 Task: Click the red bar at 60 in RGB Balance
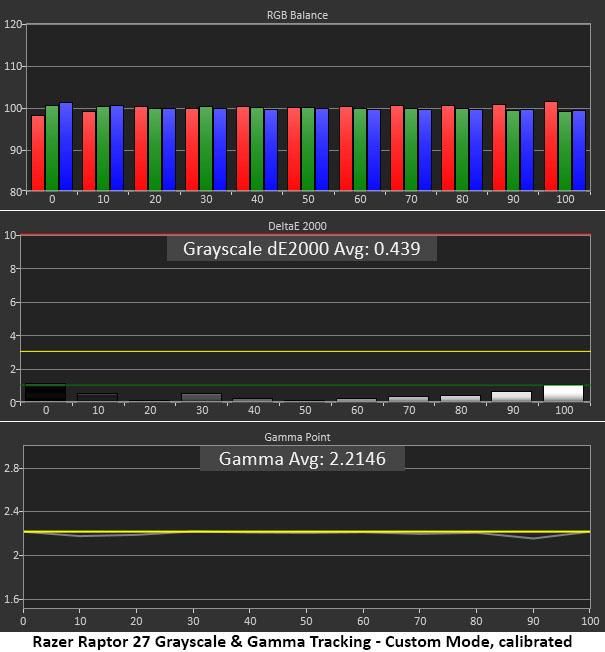tap(346, 148)
